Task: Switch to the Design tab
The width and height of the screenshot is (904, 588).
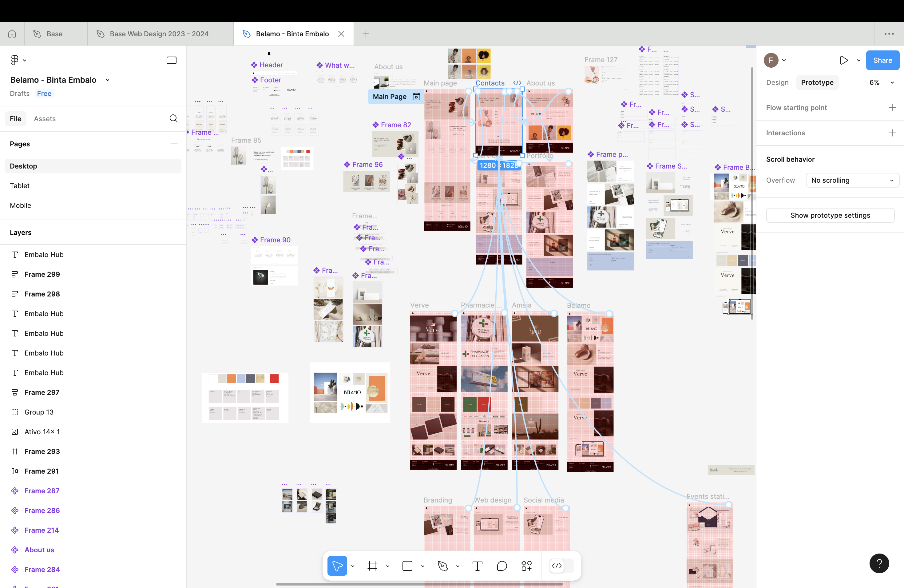Action: tap(777, 82)
